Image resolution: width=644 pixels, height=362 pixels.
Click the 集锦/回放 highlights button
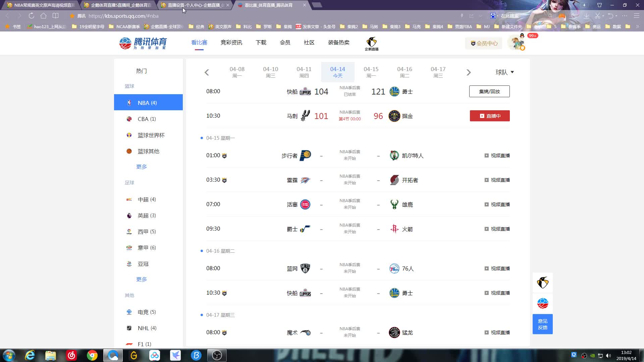point(489,92)
